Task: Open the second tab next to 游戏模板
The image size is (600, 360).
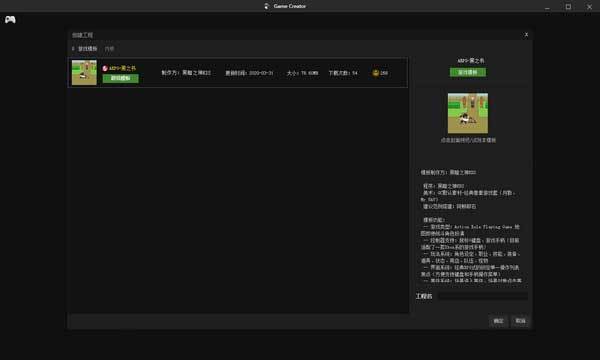Action: (x=109, y=49)
